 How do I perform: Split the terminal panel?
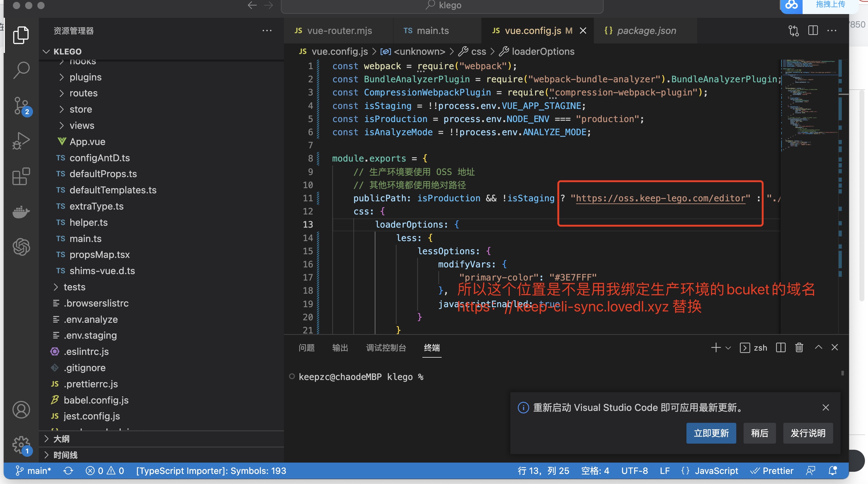point(780,348)
